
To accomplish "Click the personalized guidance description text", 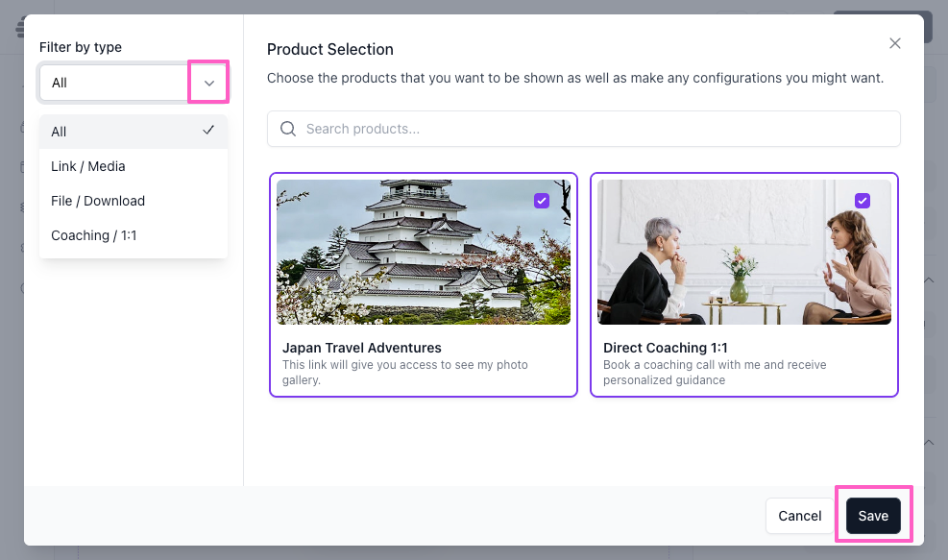I will [x=715, y=373].
